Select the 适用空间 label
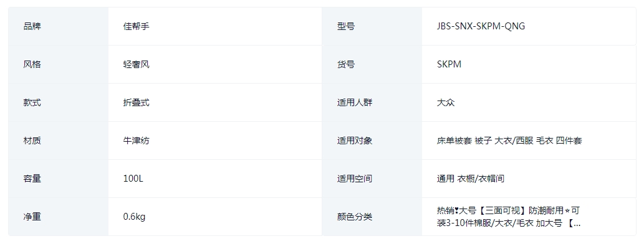Viewport: 644px width, 241px height. tap(355, 179)
